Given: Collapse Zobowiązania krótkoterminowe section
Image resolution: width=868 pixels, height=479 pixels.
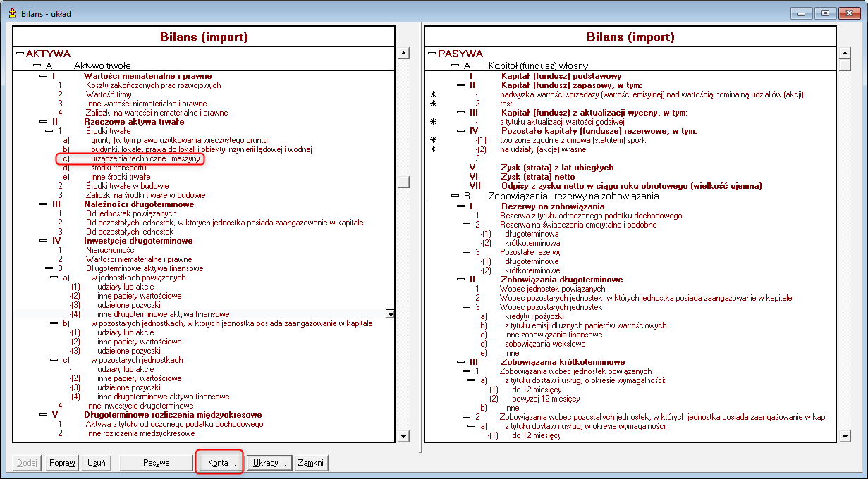Looking at the screenshot, I should [x=460, y=362].
